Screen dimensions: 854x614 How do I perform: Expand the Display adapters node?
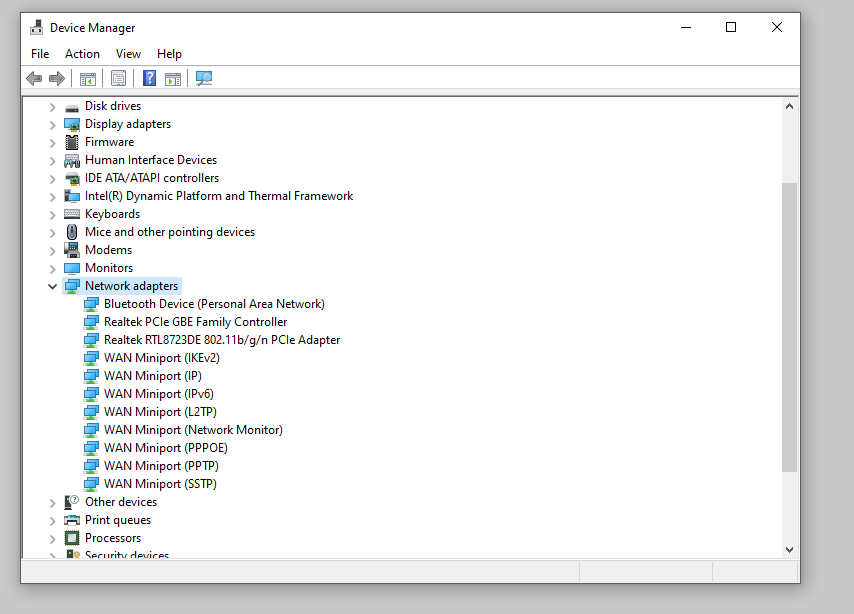click(x=52, y=125)
